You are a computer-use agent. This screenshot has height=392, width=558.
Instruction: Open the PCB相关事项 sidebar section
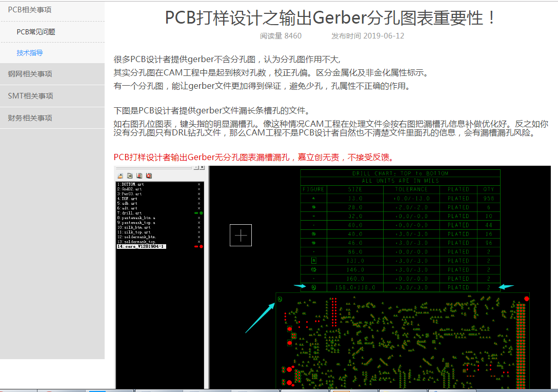click(x=52, y=11)
